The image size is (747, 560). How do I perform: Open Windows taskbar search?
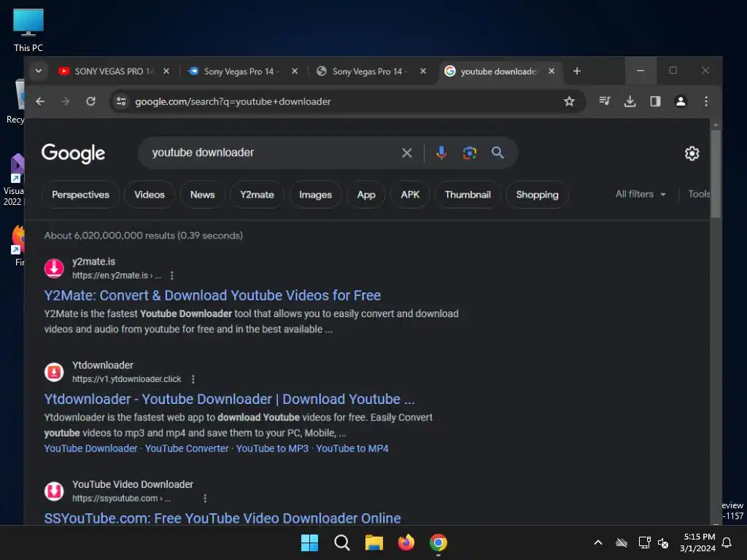[341, 542]
